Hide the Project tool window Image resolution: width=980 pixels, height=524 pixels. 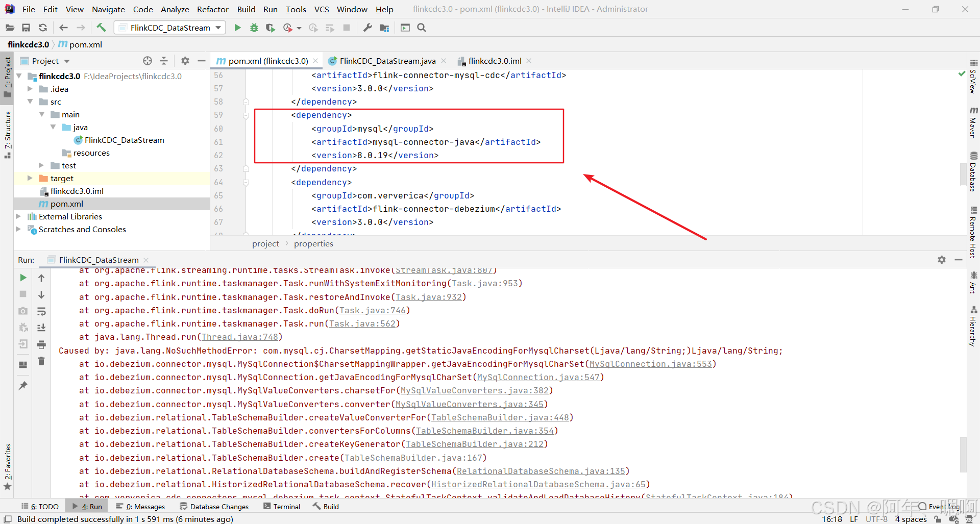(x=202, y=61)
